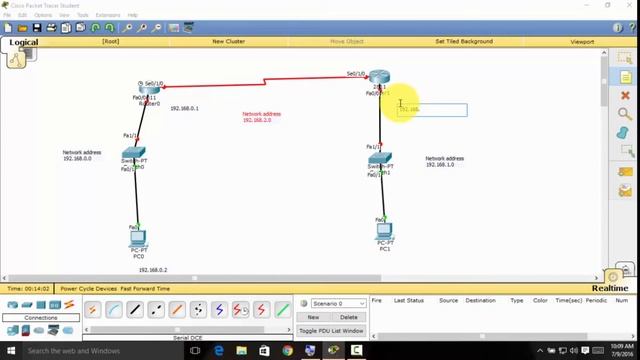Select the Multiuser Connection cloud category
This screenshot has height=360, width=640.
(68, 330)
